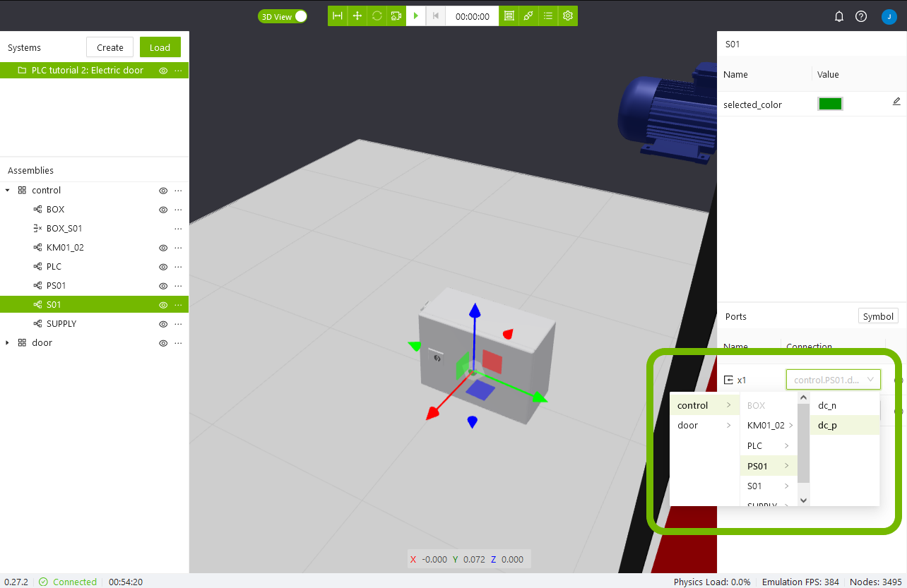Open the x1 port connection dropdown
Viewport: 907px width, 588px height.
pos(834,380)
